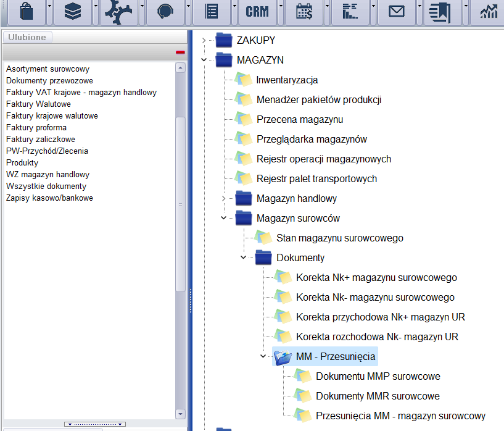Expand the ZAKUPY folder node

[x=204, y=41]
